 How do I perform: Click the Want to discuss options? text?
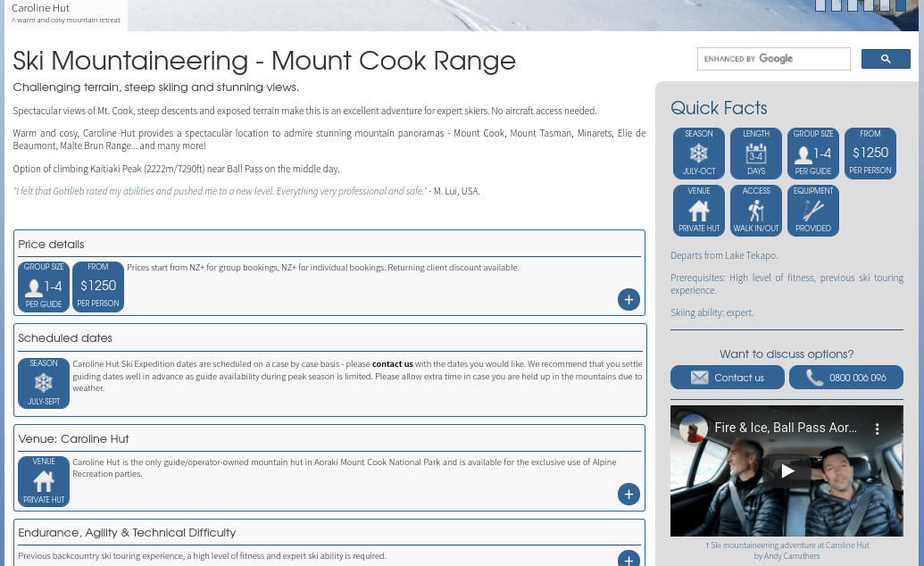[x=787, y=354]
